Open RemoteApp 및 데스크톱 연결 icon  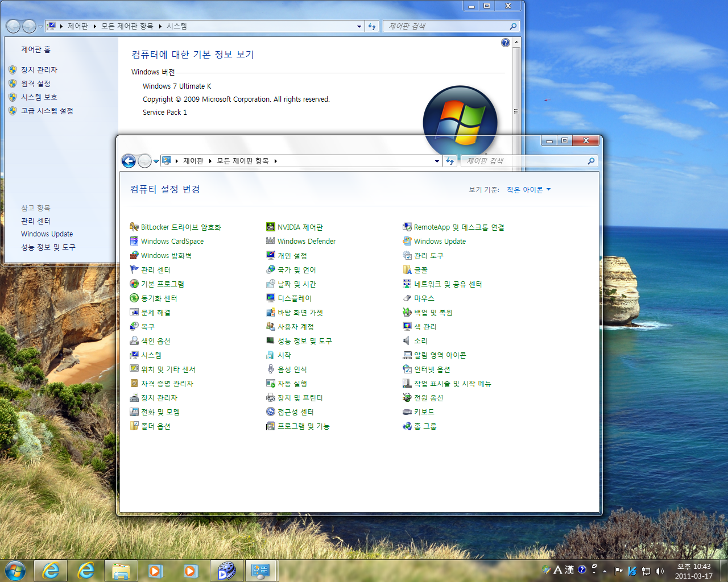[407, 227]
